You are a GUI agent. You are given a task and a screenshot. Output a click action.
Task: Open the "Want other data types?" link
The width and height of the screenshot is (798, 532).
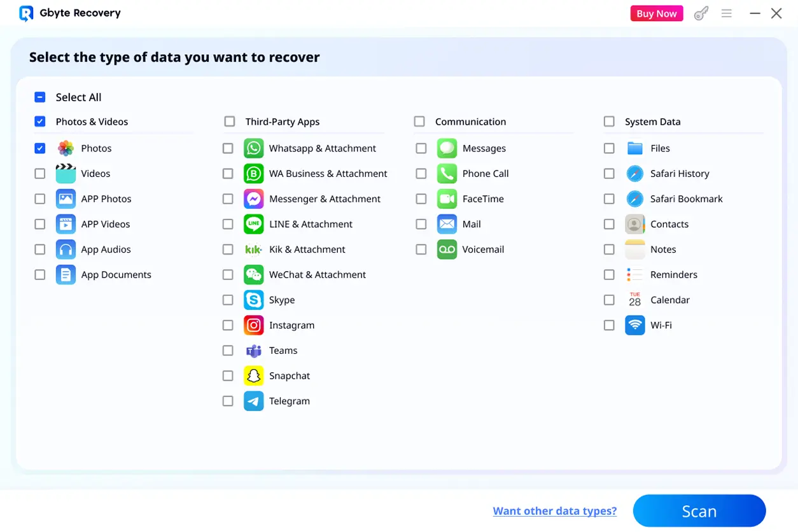point(554,511)
